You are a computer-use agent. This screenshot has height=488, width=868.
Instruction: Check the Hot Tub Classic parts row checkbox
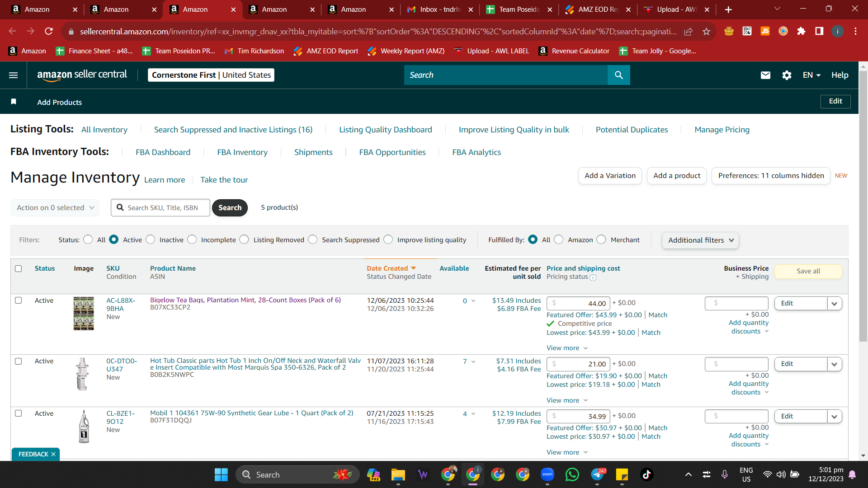pyautogui.click(x=19, y=361)
